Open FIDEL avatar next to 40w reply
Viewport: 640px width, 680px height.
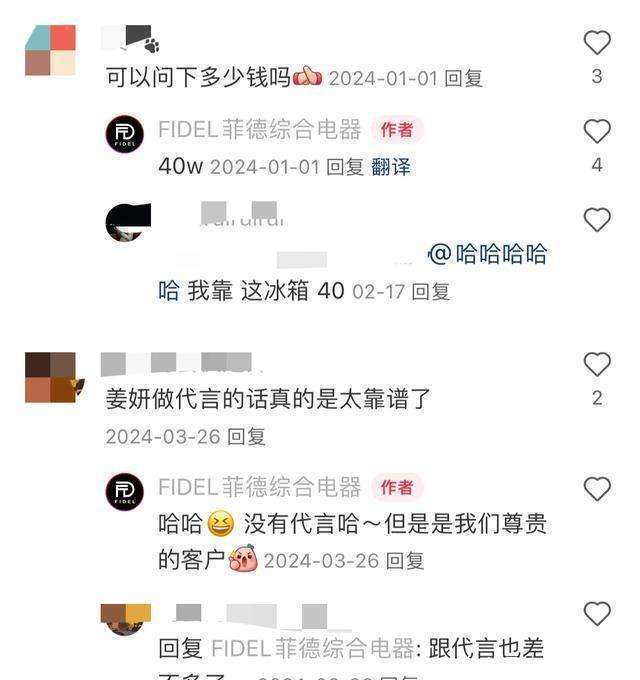125,134
